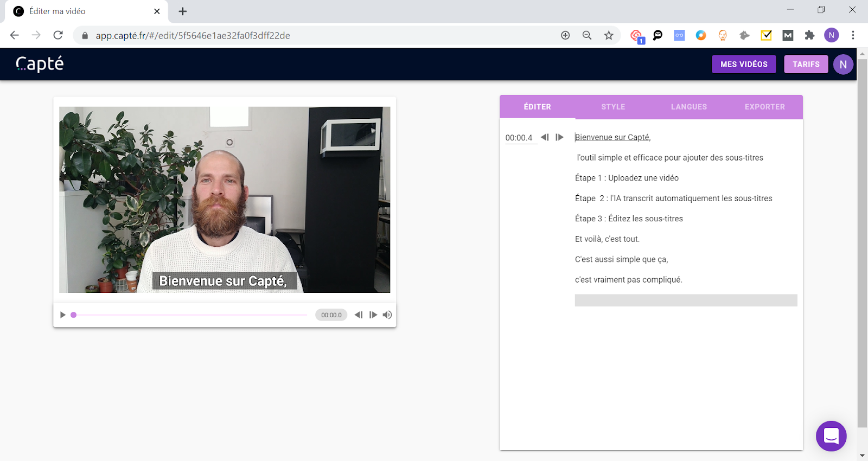
Task: Open the grey arrow-shaped extension
Action: (744, 35)
